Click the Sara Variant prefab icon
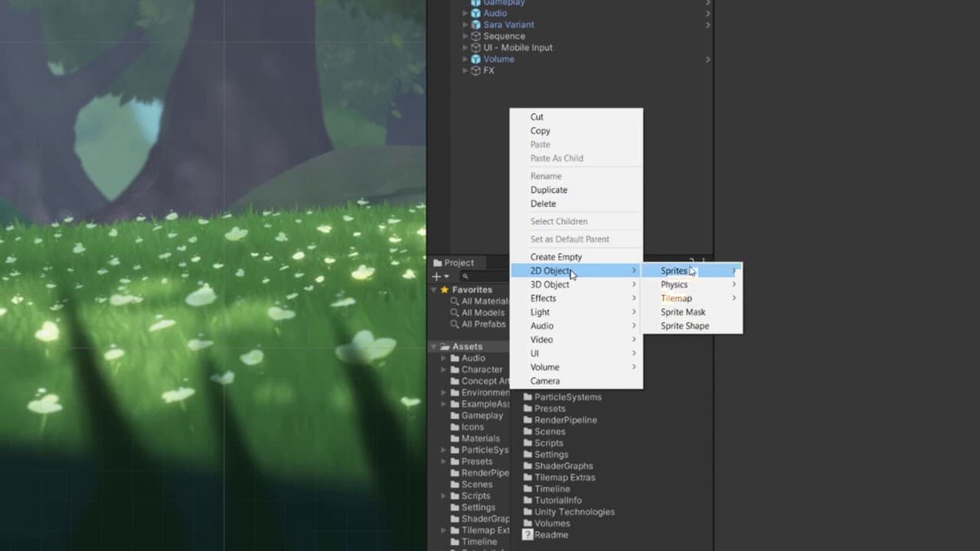The height and width of the screenshot is (551, 980). click(x=475, y=24)
